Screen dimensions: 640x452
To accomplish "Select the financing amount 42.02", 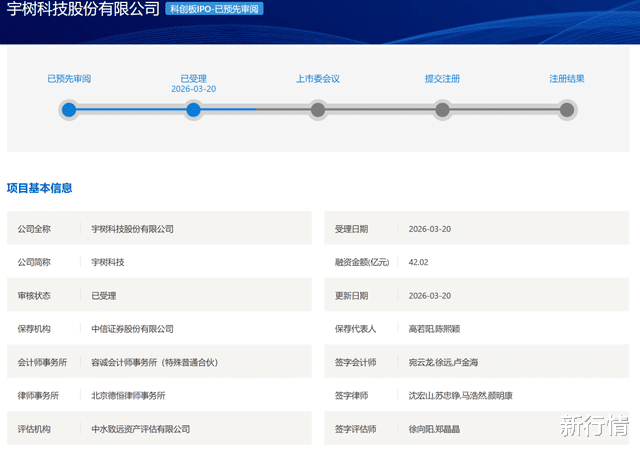I will pyautogui.click(x=418, y=262).
